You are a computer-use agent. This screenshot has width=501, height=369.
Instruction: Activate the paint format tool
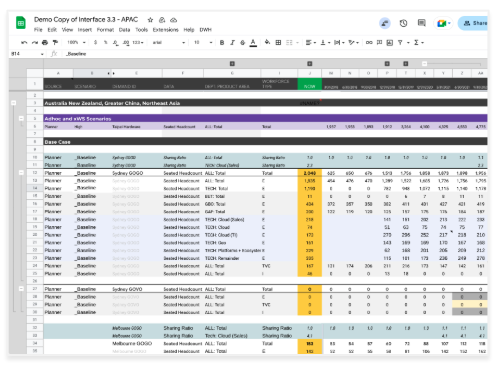point(55,43)
